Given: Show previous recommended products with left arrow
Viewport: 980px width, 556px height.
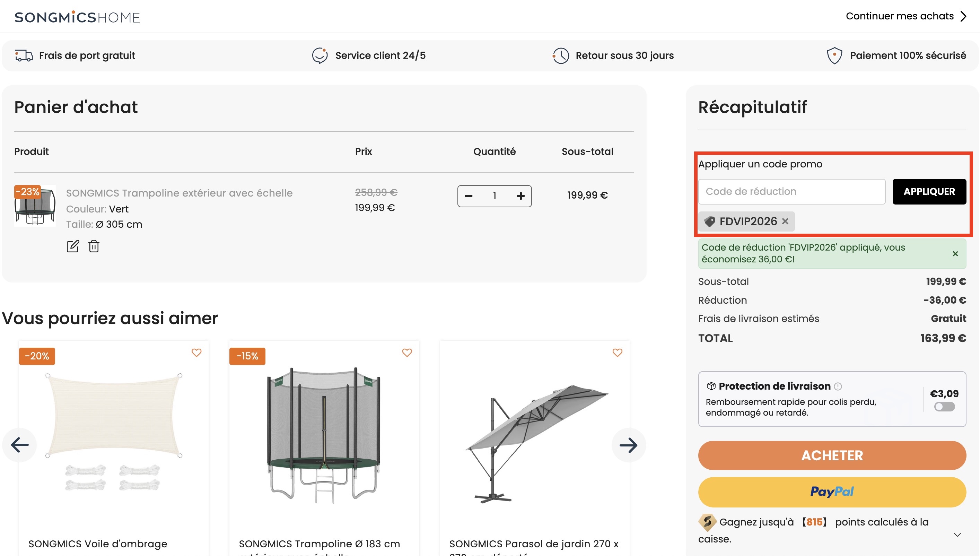Looking at the screenshot, I should (20, 445).
